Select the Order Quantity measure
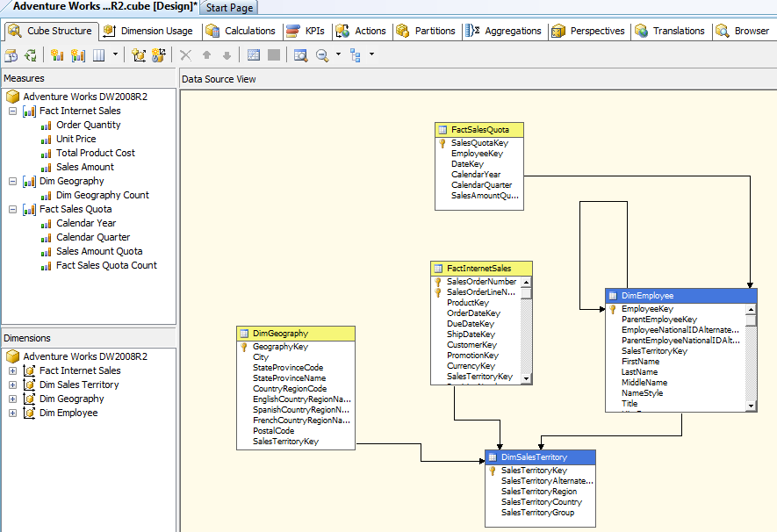Screen dimensions: 777x532 pyautogui.click(x=88, y=125)
